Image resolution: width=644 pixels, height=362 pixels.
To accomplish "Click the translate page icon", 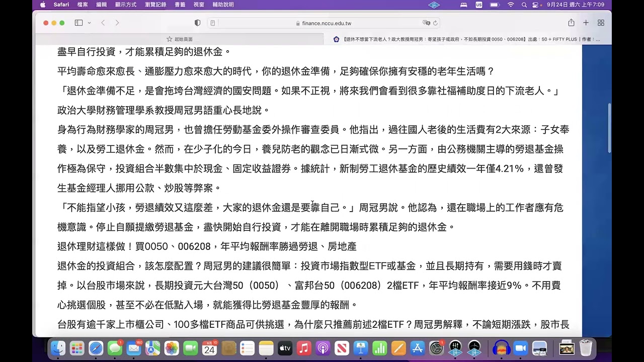I will pyautogui.click(x=426, y=23).
